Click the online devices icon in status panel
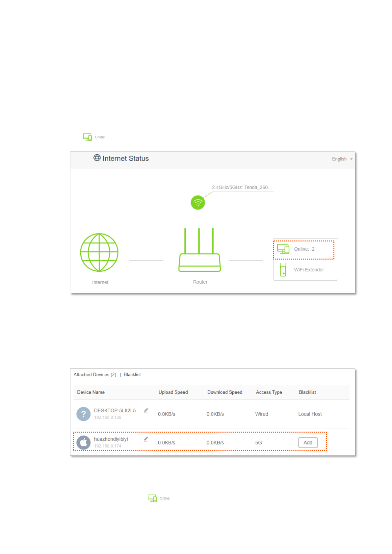392x554 pixels. pyautogui.click(x=283, y=249)
